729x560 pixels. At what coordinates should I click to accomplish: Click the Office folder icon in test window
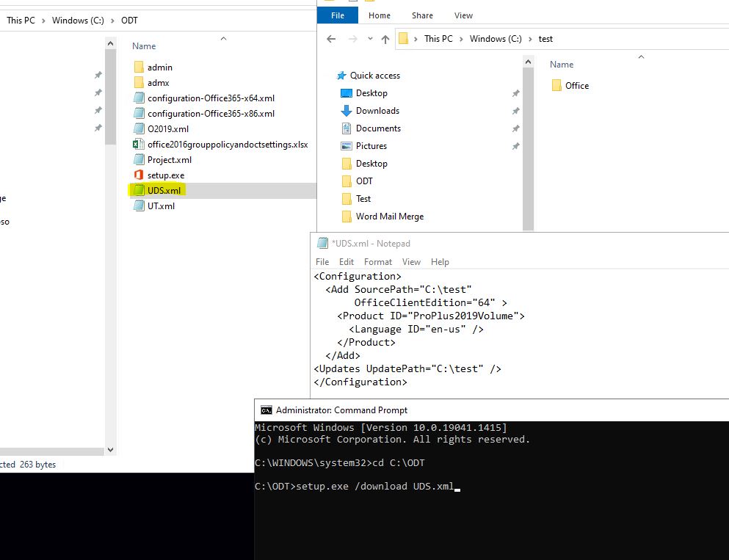click(556, 86)
